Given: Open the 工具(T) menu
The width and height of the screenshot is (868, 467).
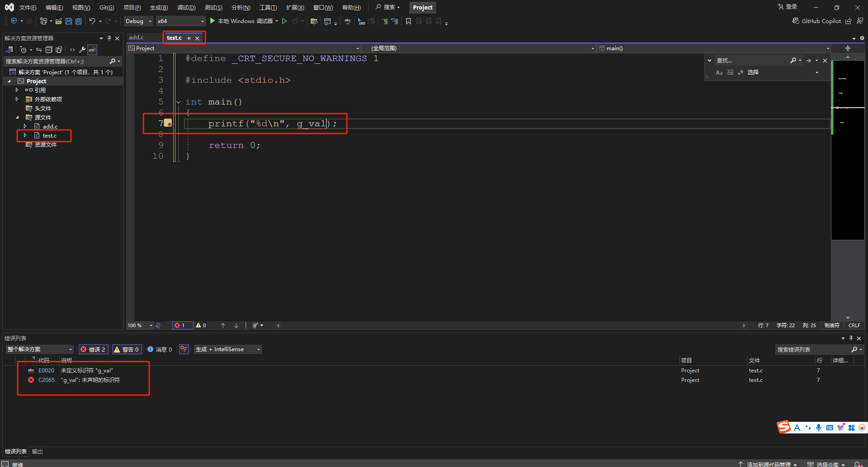Looking at the screenshot, I should (x=268, y=7).
